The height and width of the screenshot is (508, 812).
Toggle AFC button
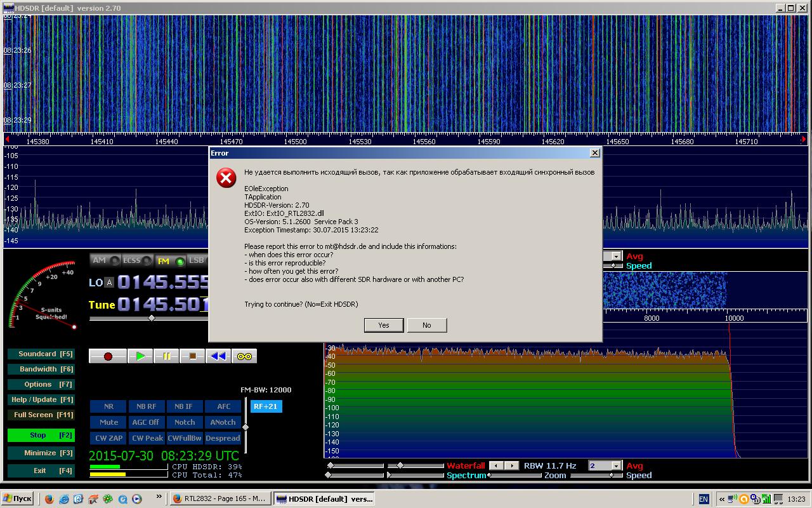tap(223, 406)
